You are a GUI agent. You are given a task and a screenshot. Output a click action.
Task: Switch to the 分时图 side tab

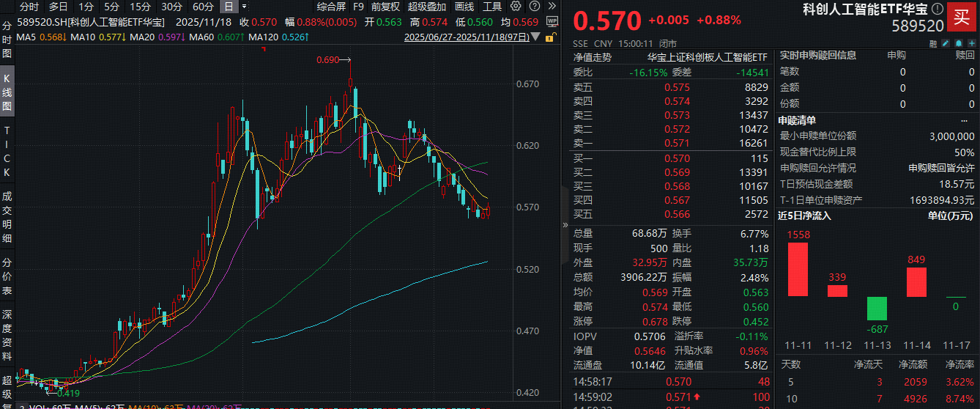pyautogui.click(x=7, y=40)
